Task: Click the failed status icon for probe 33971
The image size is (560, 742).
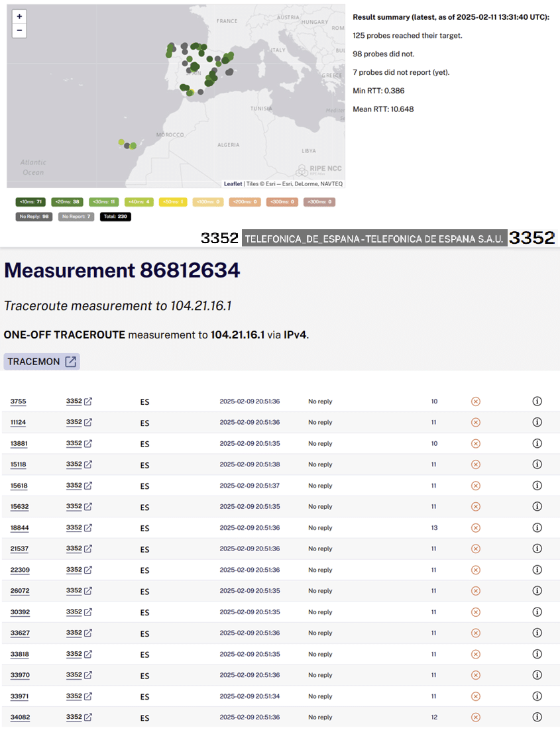Action: coord(476,696)
